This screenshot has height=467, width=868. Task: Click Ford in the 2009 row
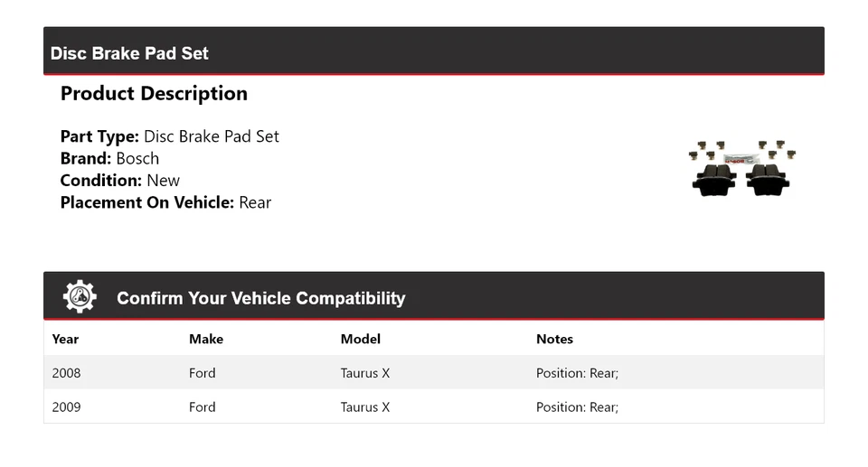pyautogui.click(x=202, y=407)
